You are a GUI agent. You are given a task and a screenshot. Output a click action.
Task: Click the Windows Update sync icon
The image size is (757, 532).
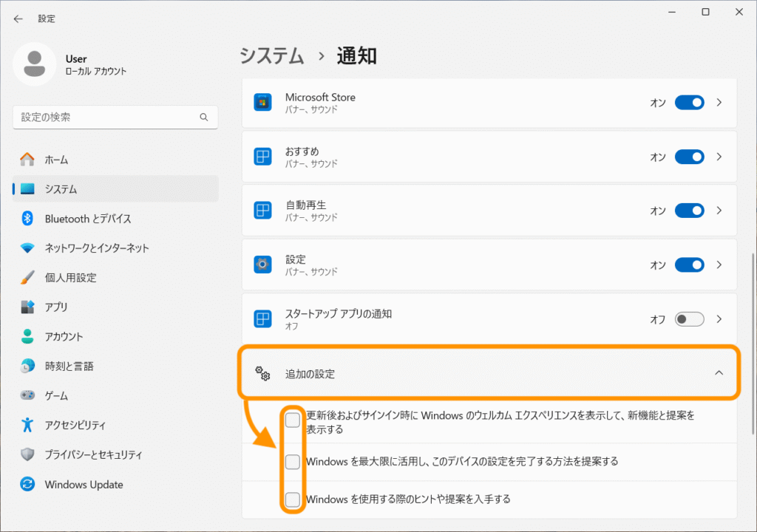[x=27, y=484]
